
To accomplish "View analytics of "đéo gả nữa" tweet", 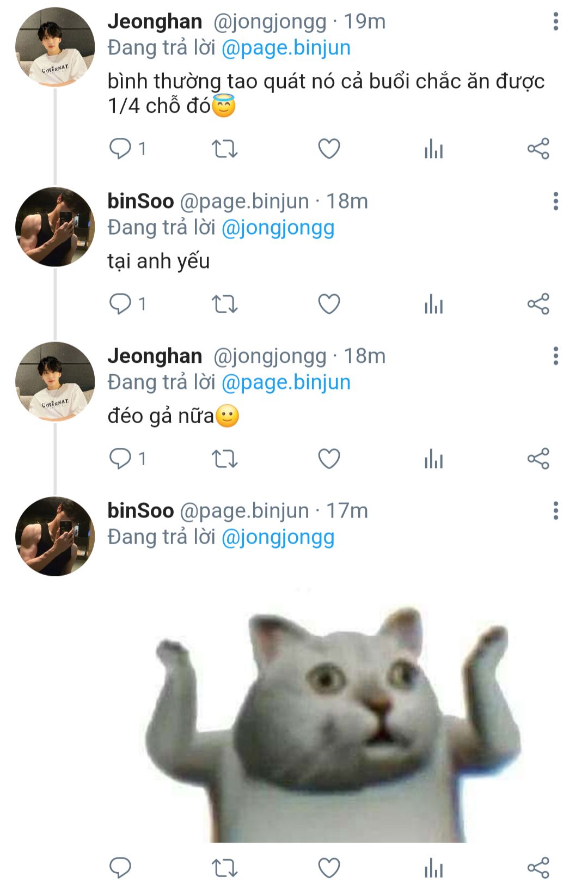I will pyautogui.click(x=433, y=459).
